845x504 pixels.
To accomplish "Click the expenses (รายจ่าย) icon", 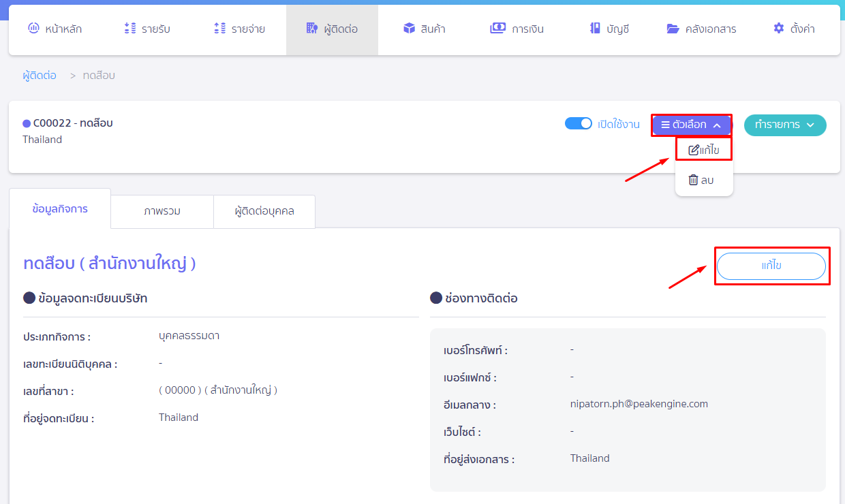I will click(219, 29).
